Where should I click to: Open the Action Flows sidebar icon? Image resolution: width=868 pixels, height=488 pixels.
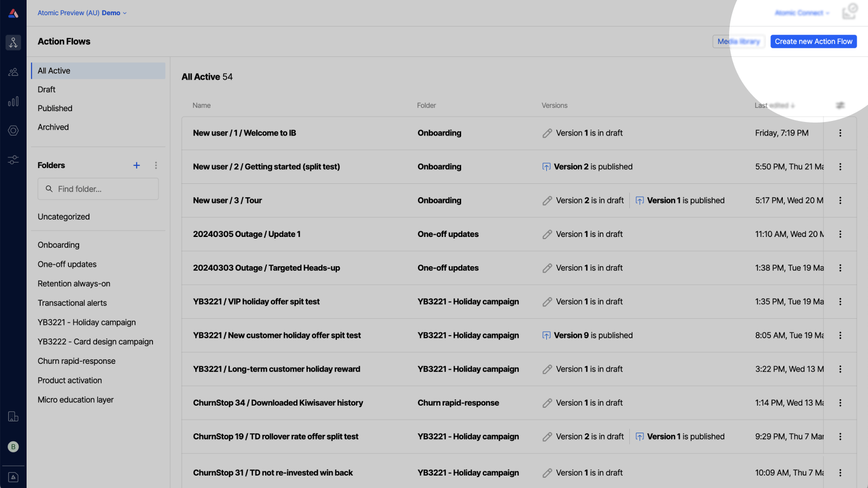tap(13, 42)
